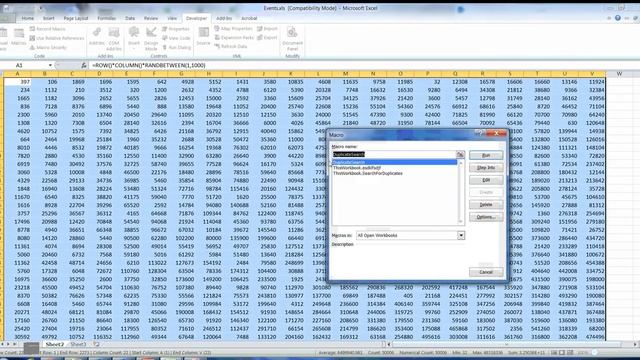The image size is (640, 360).
Task: Open the Acrobat ribbon tab
Action: tap(249, 18)
